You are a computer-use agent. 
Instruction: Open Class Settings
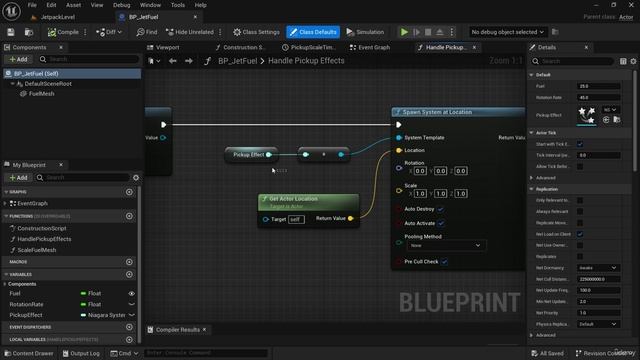256,32
